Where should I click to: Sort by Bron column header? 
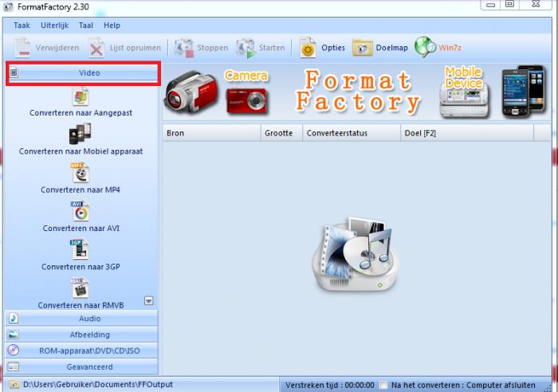click(x=212, y=133)
